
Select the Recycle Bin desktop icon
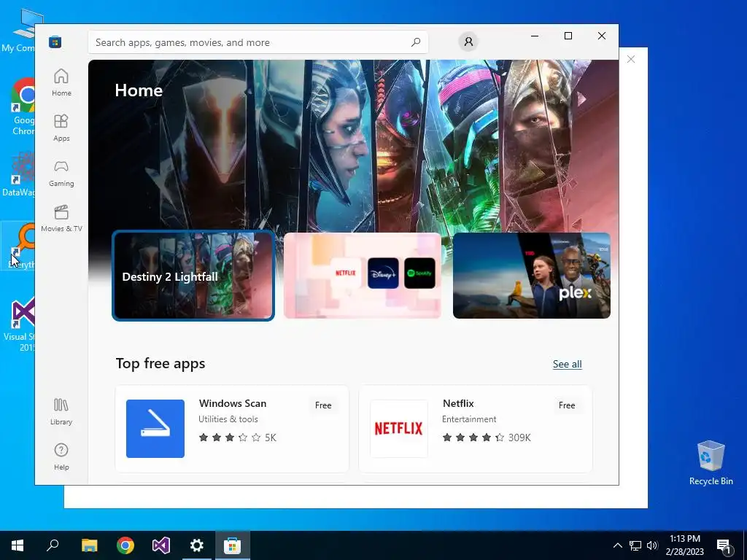[x=711, y=463]
